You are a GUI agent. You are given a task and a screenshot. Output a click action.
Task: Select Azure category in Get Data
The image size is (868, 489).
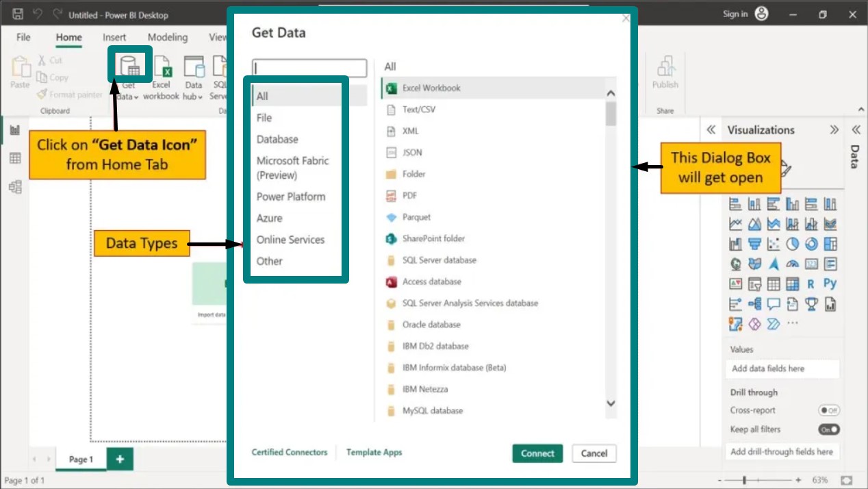[x=269, y=218]
